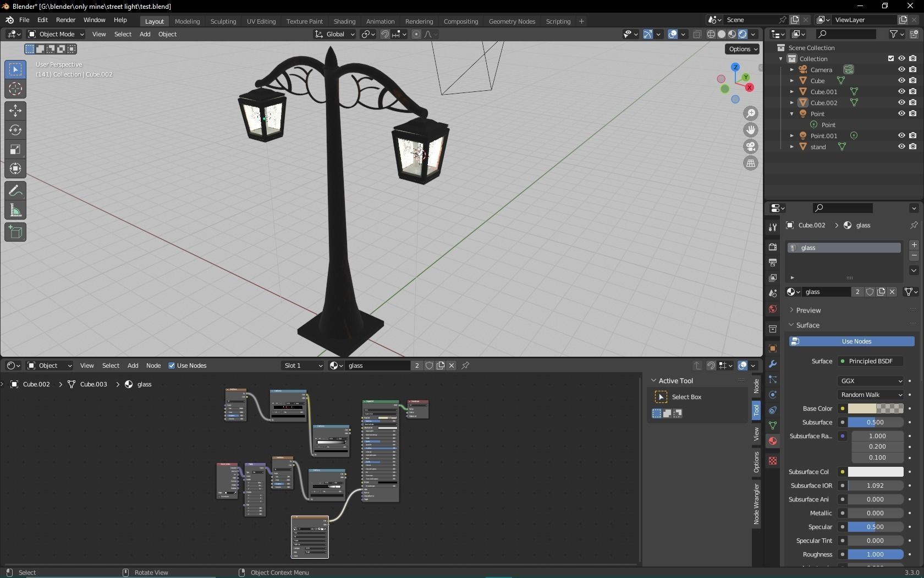The width and height of the screenshot is (924, 578).
Task: Open the Slot 1 dropdown in node editor
Action: pyautogui.click(x=302, y=366)
